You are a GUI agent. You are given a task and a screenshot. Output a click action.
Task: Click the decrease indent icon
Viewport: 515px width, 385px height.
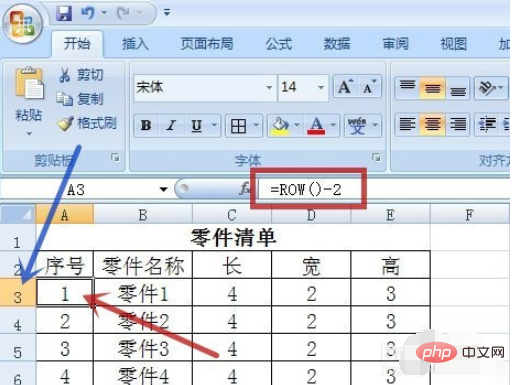pyautogui.click(x=487, y=124)
